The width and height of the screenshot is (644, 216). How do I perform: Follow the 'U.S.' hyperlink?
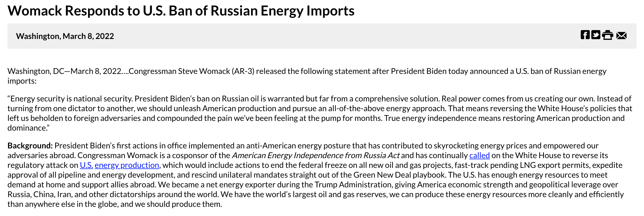86,165
